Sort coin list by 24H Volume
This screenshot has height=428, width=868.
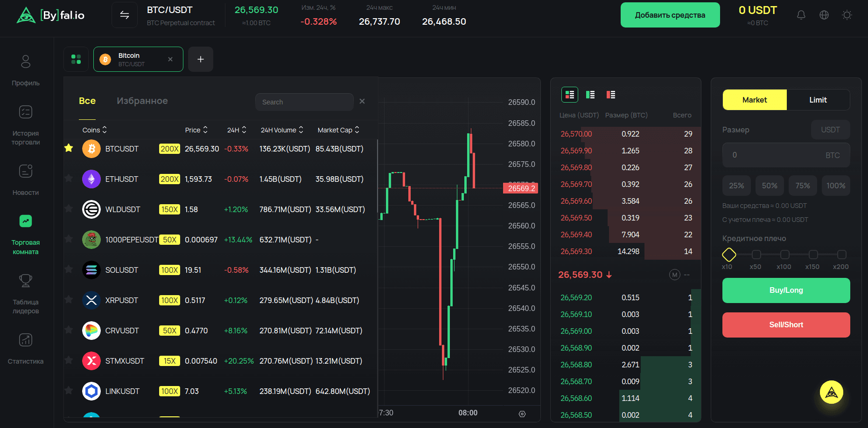(x=282, y=130)
